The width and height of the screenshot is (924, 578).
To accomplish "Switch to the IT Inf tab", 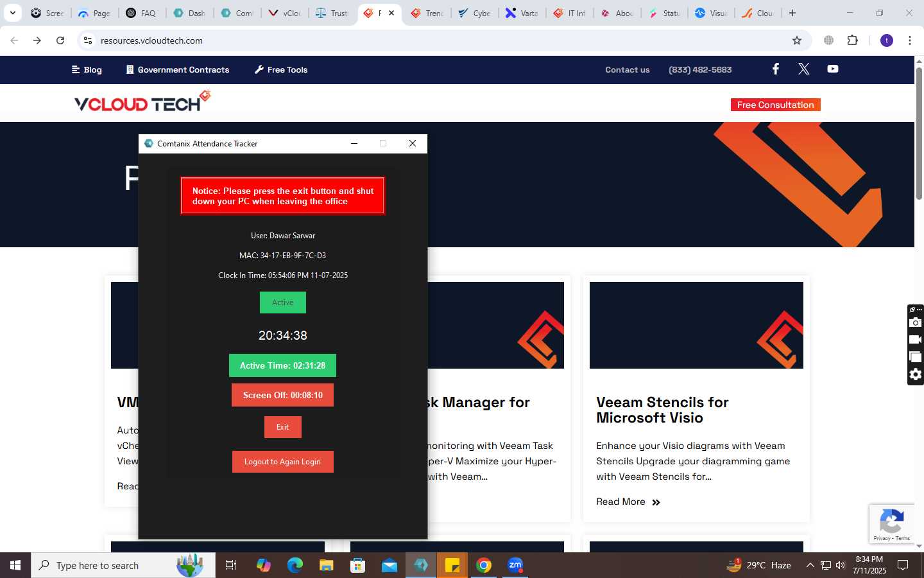I will point(570,13).
